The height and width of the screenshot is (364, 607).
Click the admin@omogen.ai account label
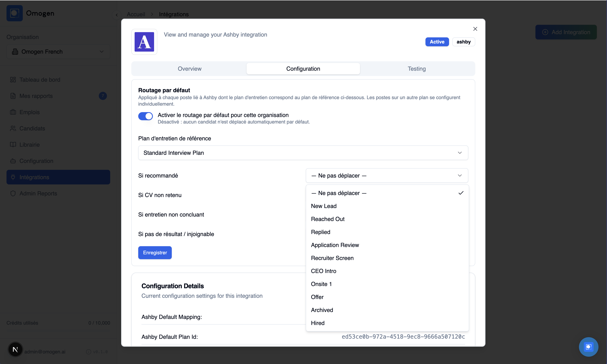(x=45, y=352)
